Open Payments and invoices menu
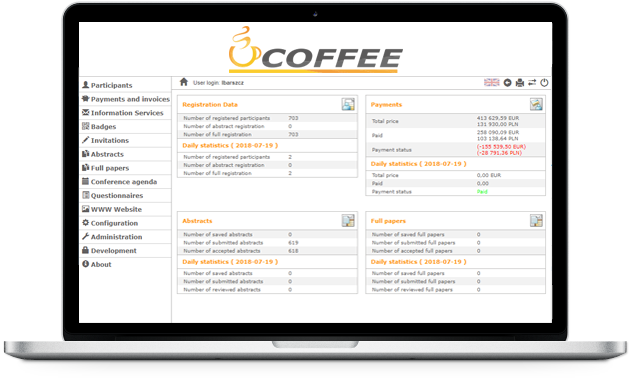The image size is (632, 378). (x=125, y=99)
